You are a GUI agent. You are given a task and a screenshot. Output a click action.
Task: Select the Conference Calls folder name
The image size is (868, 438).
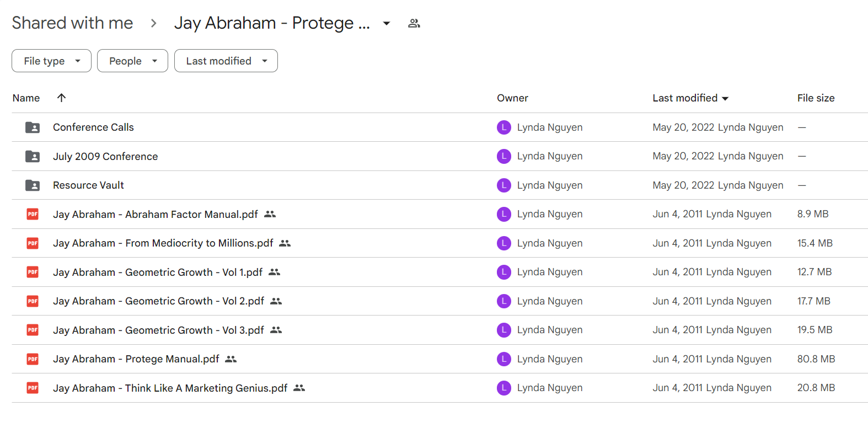[93, 127]
